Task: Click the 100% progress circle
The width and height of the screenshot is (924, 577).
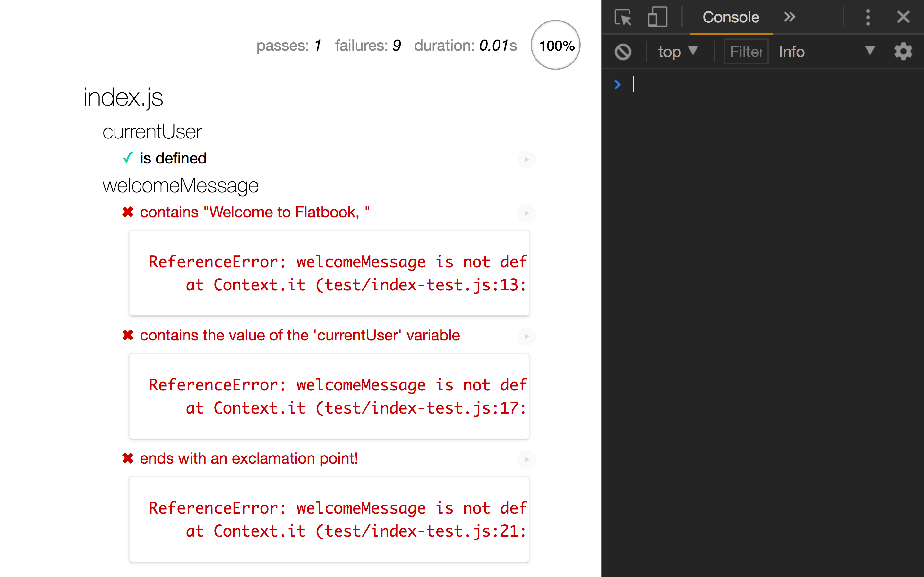Action: tap(556, 46)
